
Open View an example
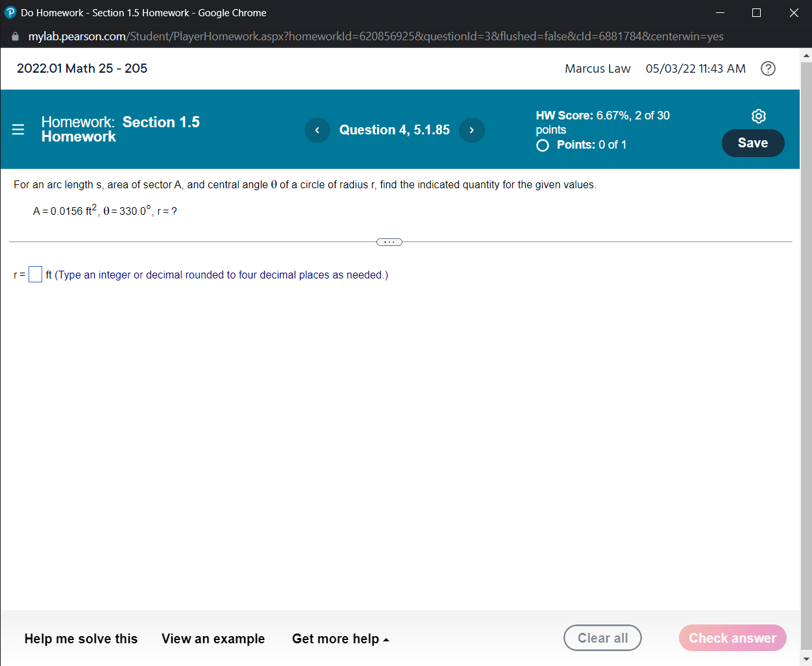(213, 639)
